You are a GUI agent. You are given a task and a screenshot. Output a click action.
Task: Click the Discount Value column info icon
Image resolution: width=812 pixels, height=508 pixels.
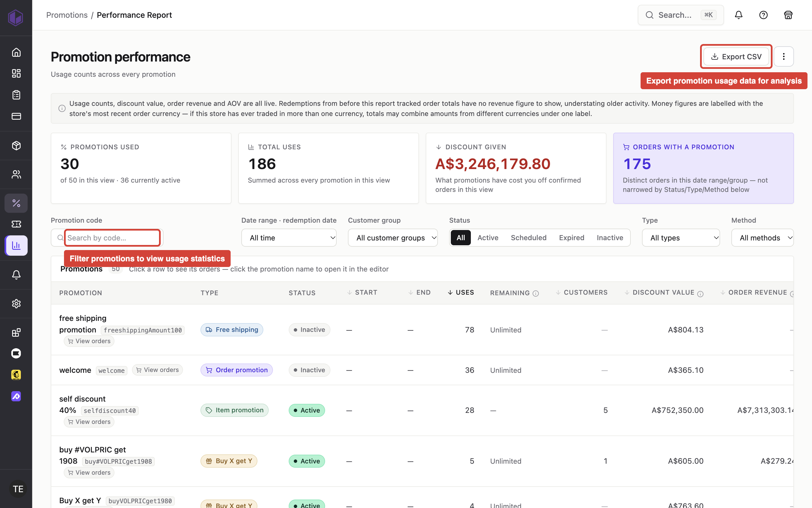[700, 294]
